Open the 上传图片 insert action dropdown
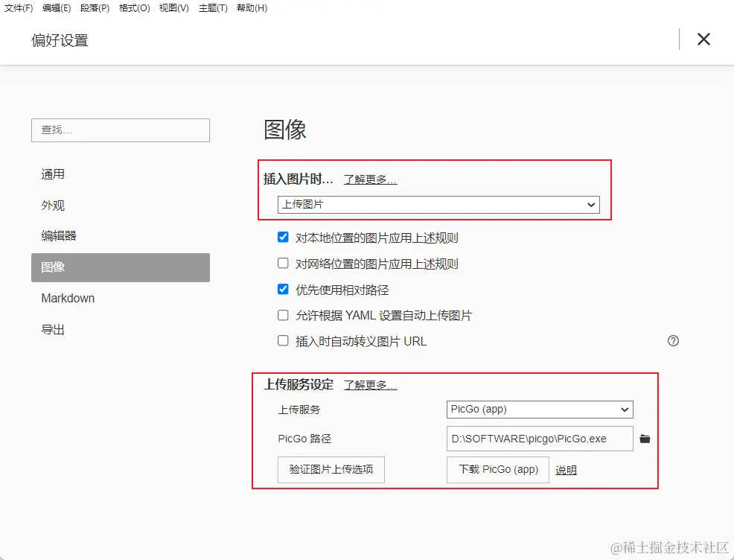The height and width of the screenshot is (560, 734). coord(438,205)
